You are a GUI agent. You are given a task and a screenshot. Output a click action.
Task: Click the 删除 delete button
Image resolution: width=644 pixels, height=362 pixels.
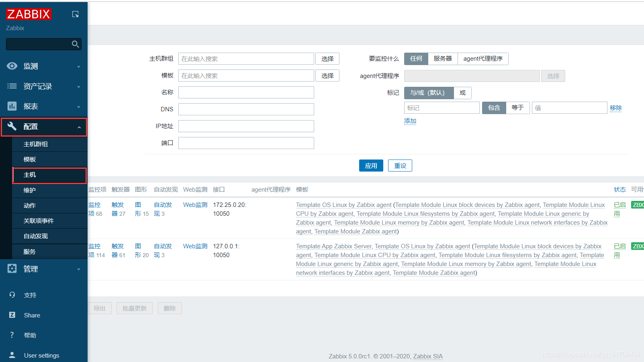(x=170, y=308)
